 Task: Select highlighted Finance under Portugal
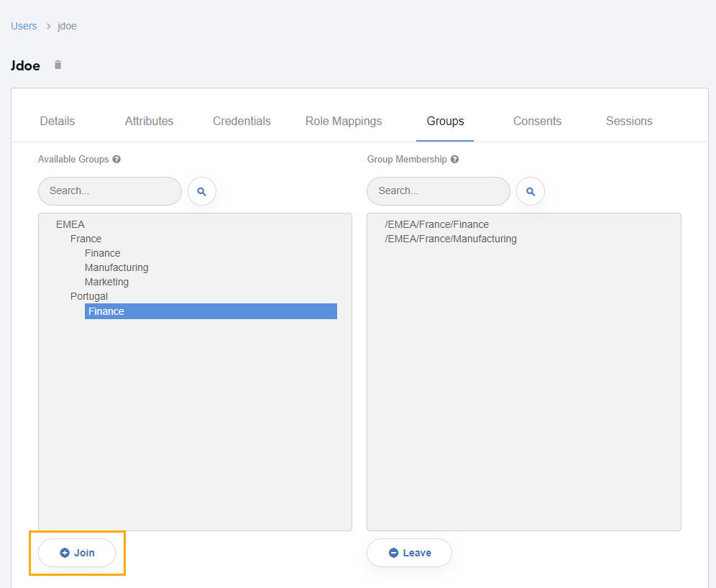click(x=211, y=311)
